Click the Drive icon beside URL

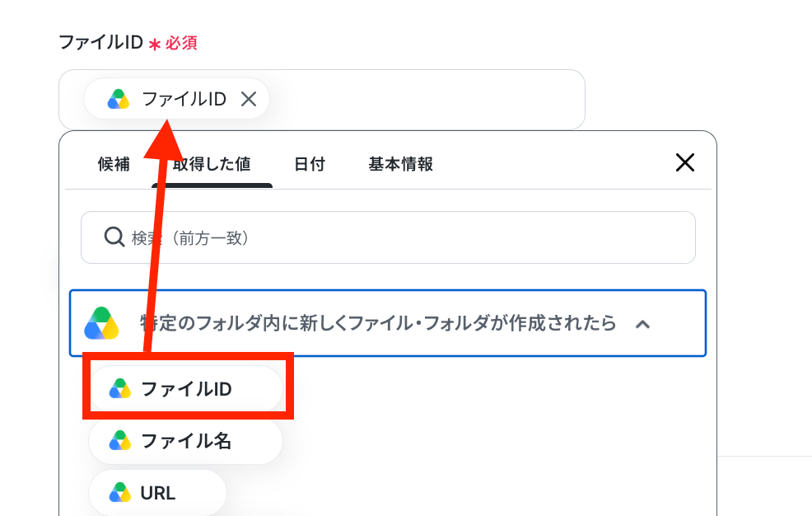point(120,493)
